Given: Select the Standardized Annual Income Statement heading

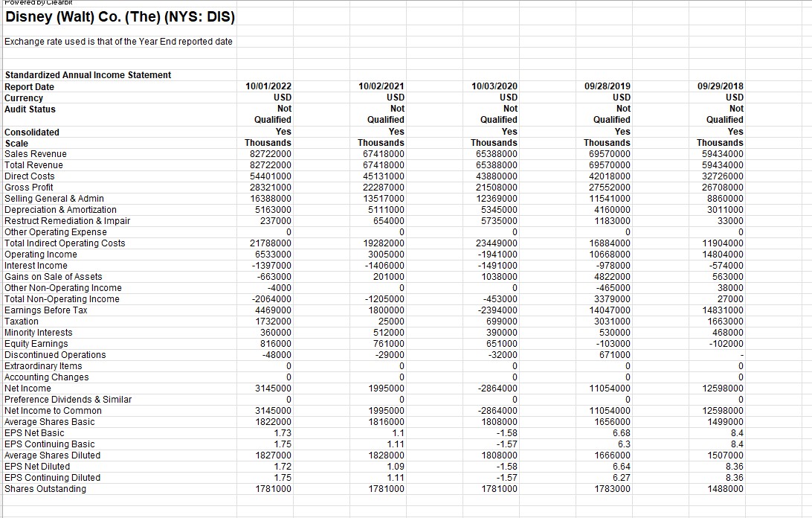Looking at the screenshot, I should pos(88,75).
